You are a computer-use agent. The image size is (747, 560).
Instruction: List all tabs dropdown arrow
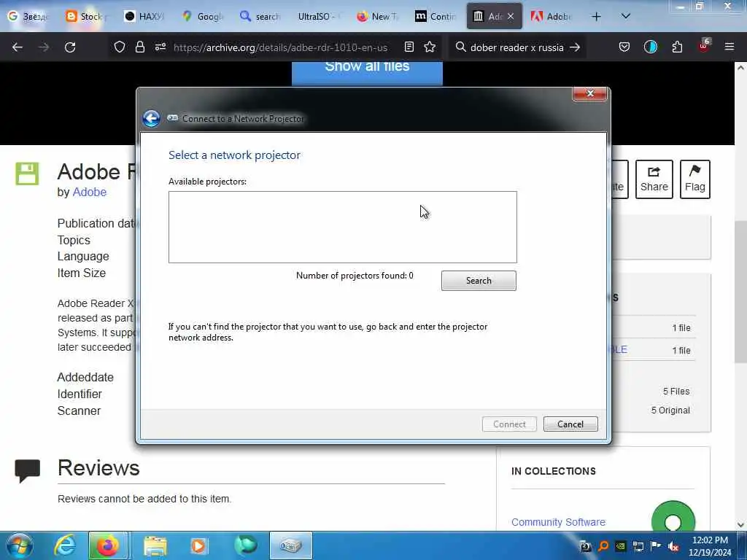point(626,17)
